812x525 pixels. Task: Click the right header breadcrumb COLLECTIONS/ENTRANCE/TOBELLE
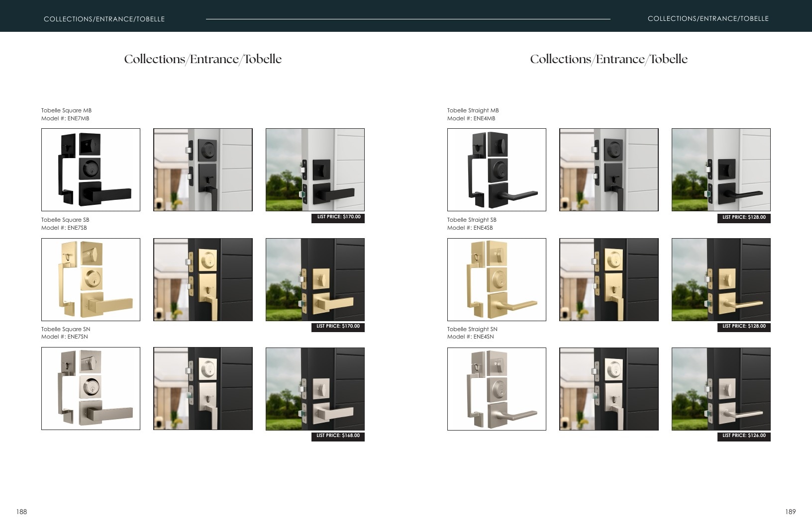click(x=708, y=18)
